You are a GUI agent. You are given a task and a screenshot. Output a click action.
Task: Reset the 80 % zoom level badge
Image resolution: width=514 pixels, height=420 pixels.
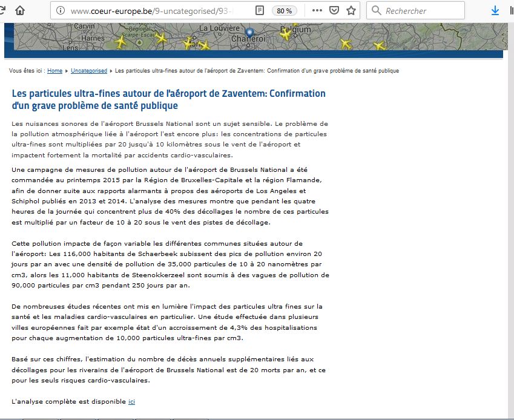pyautogui.click(x=284, y=11)
